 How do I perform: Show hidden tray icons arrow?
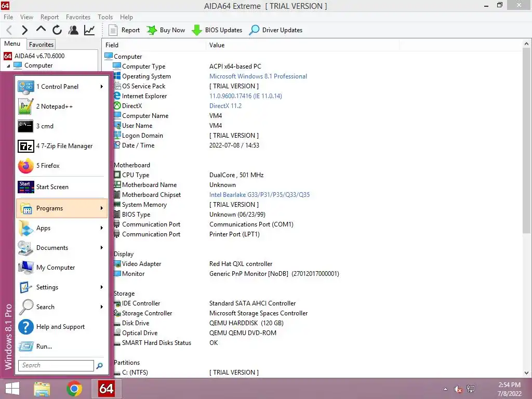click(445, 390)
